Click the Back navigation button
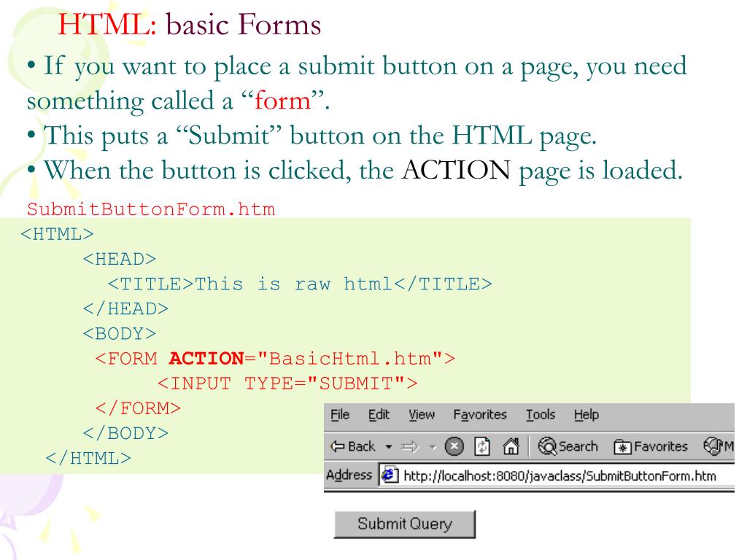Screen dimensions: 747x560 point(353,447)
